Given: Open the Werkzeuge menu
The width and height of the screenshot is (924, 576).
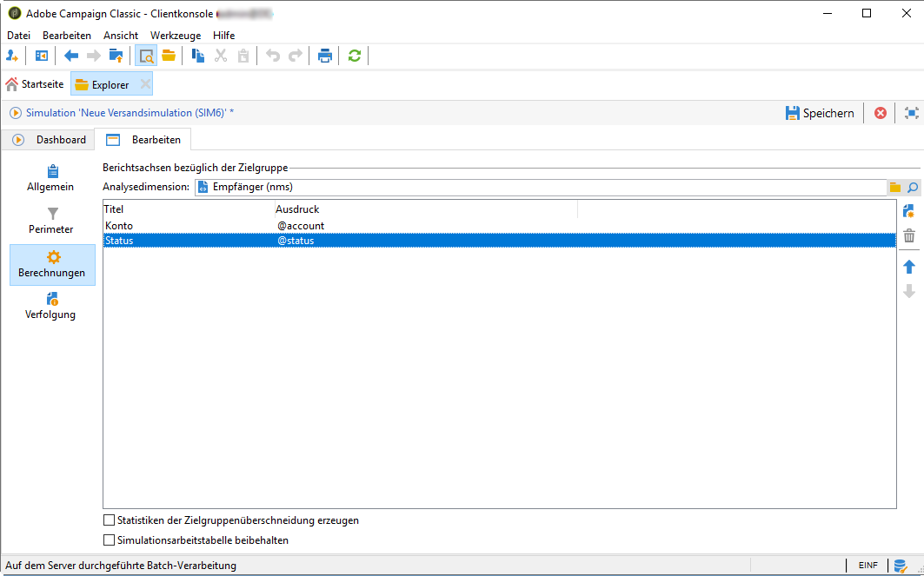Looking at the screenshot, I should (x=176, y=36).
